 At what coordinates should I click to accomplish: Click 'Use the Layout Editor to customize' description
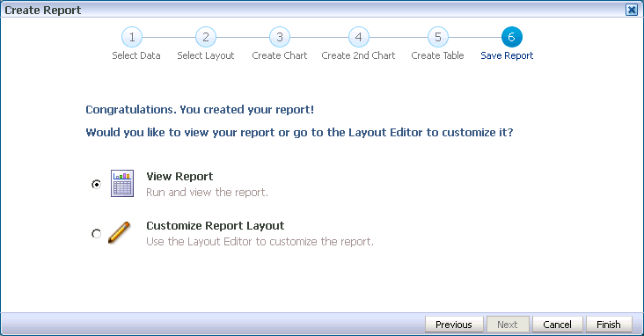pos(260,242)
